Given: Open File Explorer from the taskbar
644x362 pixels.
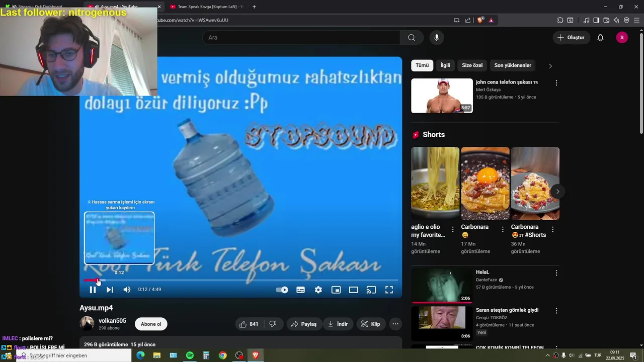Looking at the screenshot, I should (157, 355).
